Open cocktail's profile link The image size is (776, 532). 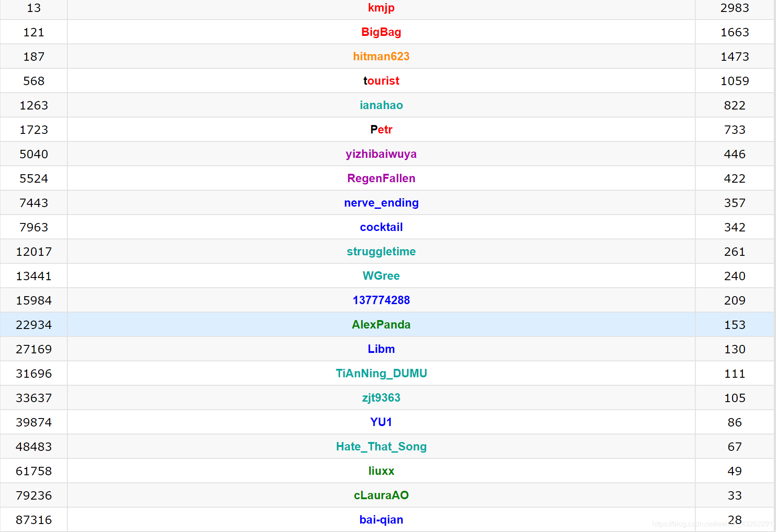tap(381, 227)
